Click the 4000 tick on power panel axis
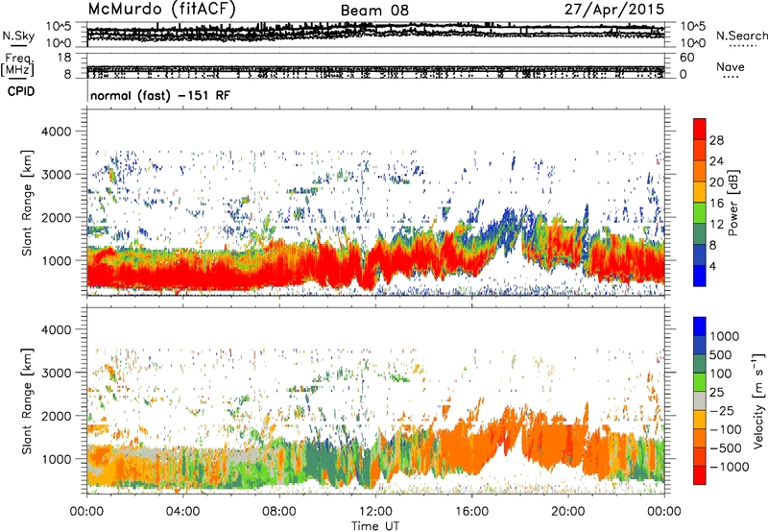Image resolution: width=768 pixels, height=532 pixels. pyautogui.click(x=57, y=132)
